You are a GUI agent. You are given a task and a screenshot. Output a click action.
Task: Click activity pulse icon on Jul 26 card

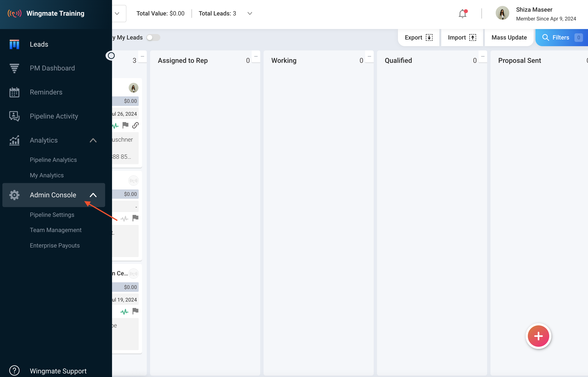coord(115,126)
